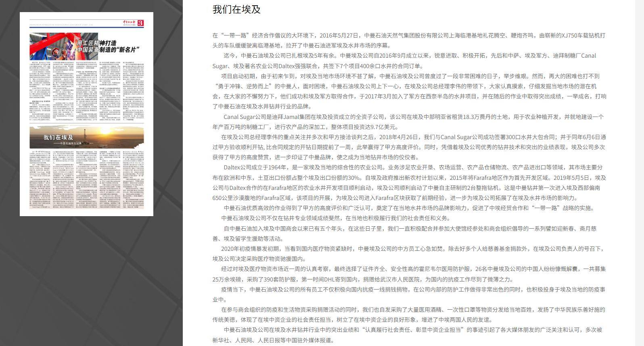The width and height of the screenshot is (644, 346).
Task: Click the paragraph starting "自中曼石油加入埃及中国商会"
Action: pyautogui.click(x=404, y=233)
